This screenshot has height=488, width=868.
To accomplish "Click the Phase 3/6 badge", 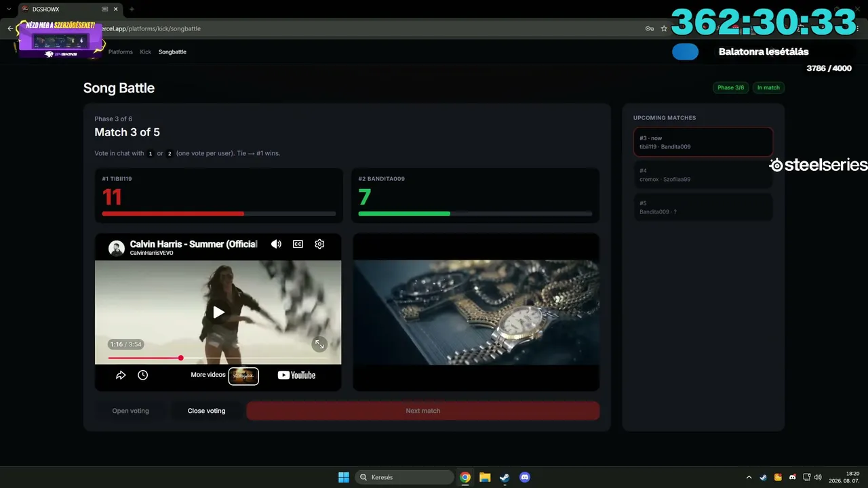I will (730, 87).
